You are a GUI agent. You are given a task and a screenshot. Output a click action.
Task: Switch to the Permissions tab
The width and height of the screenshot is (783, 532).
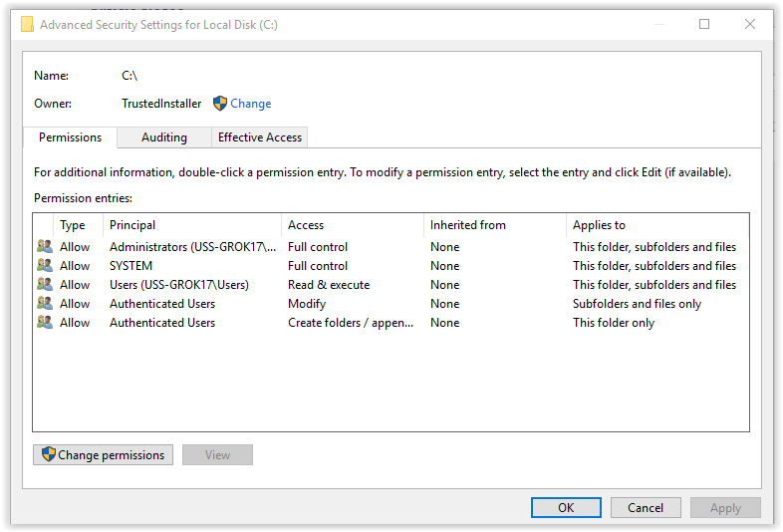(x=71, y=137)
